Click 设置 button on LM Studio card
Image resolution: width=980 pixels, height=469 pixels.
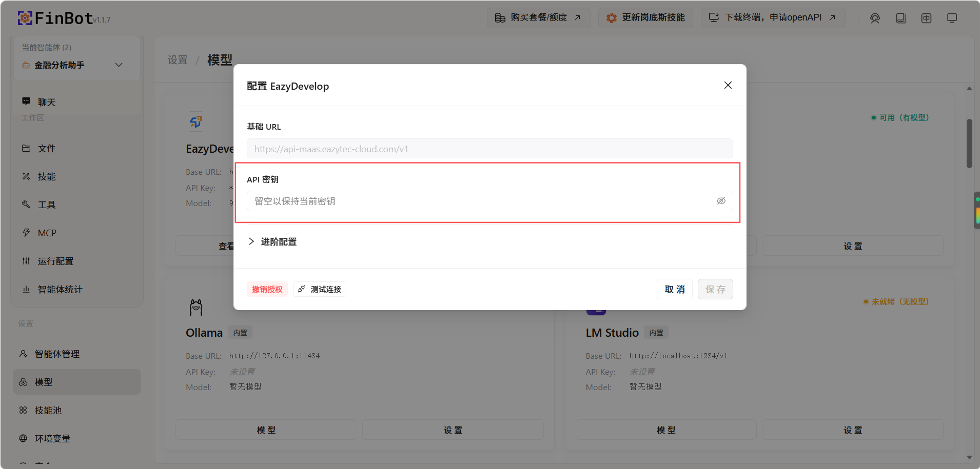853,430
